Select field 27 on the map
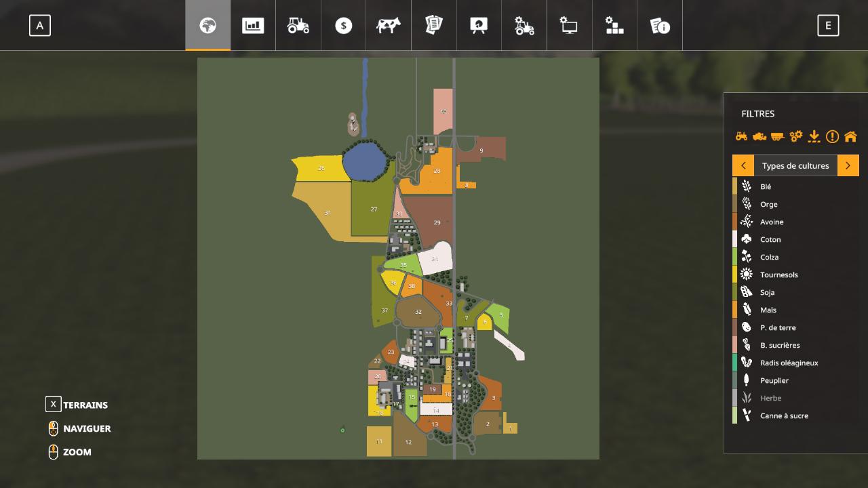This screenshot has height=488, width=868. click(x=373, y=209)
